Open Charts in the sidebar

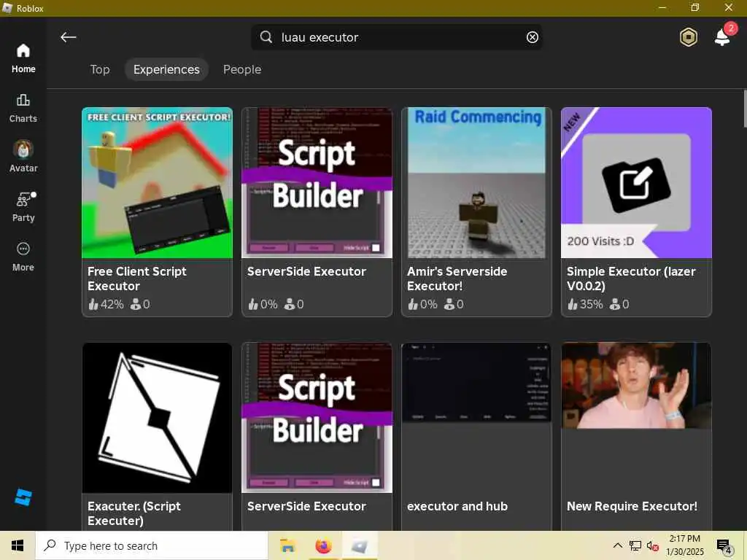23,108
